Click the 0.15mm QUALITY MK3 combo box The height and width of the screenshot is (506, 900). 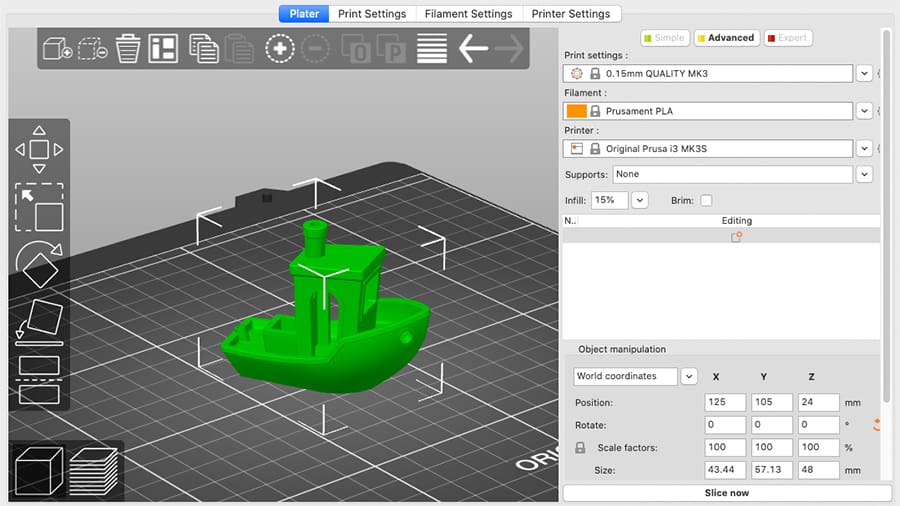708,73
